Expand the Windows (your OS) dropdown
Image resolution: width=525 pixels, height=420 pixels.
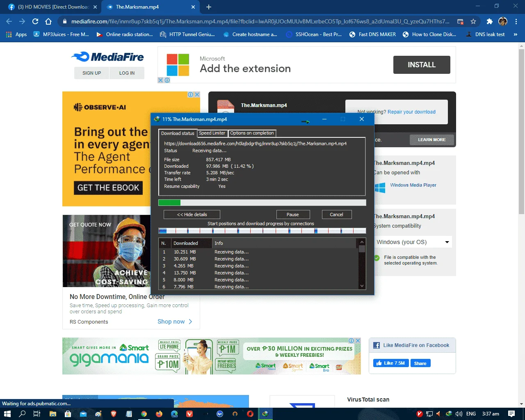click(x=413, y=242)
